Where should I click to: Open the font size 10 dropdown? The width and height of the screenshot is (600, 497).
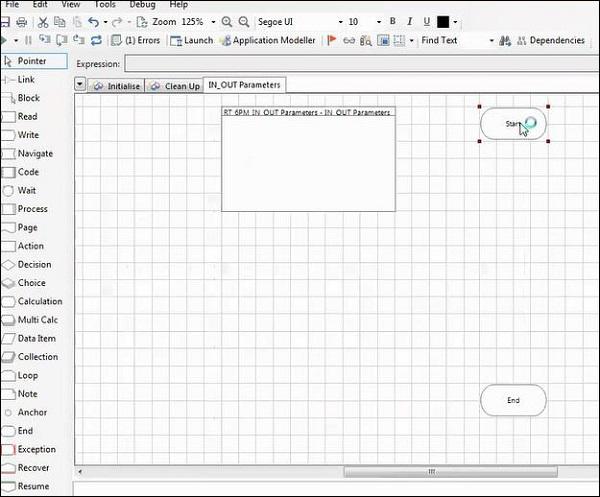[x=379, y=22]
